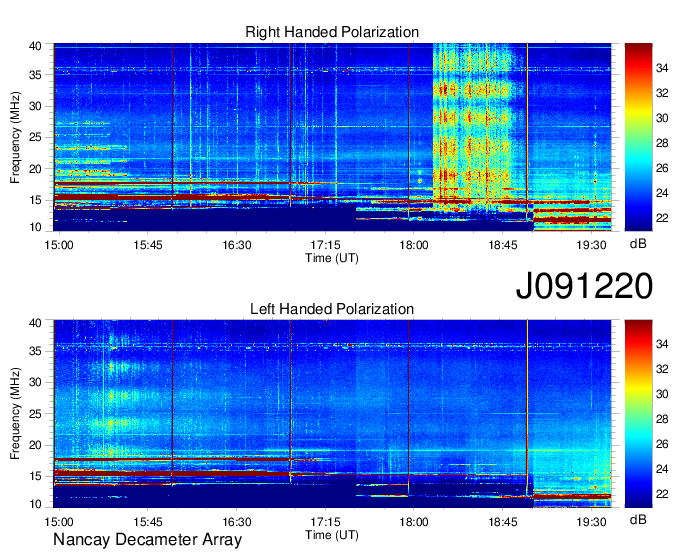Click the '22' value on the Left Handed color bar

coord(662,494)
